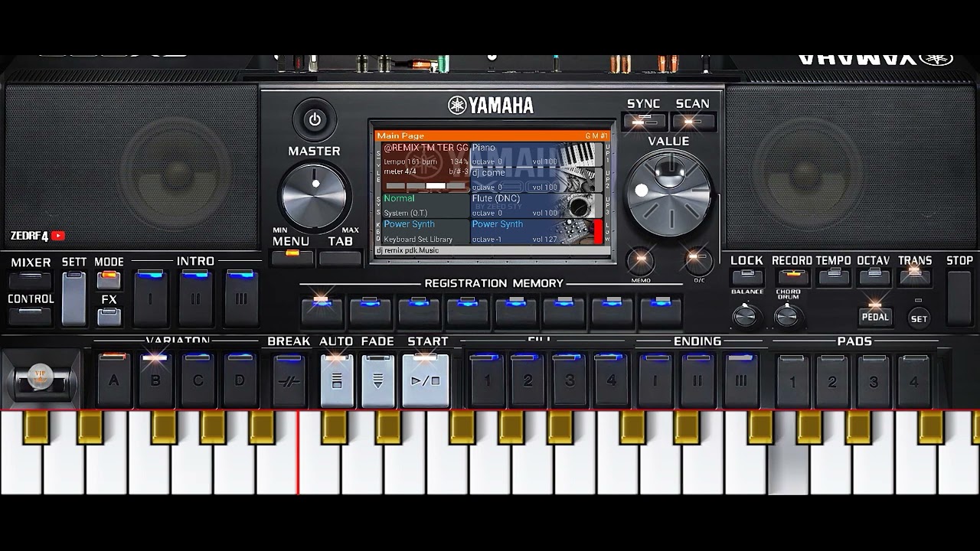Select fourth Registration Memory button
980x551 pixels.
coord(467,311)
